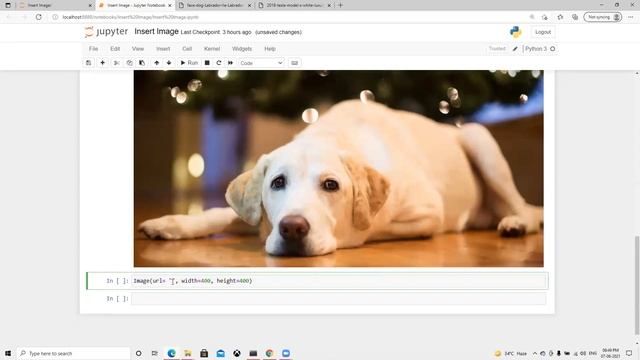Click the pencil edit-mode icon
This screenshot has width=640, height=360.
point(515,49)
